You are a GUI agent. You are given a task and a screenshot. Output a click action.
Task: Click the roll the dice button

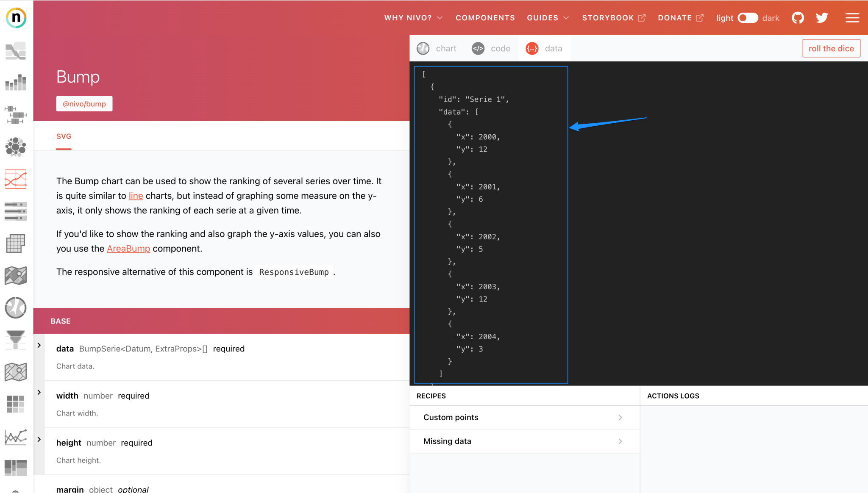831,48
